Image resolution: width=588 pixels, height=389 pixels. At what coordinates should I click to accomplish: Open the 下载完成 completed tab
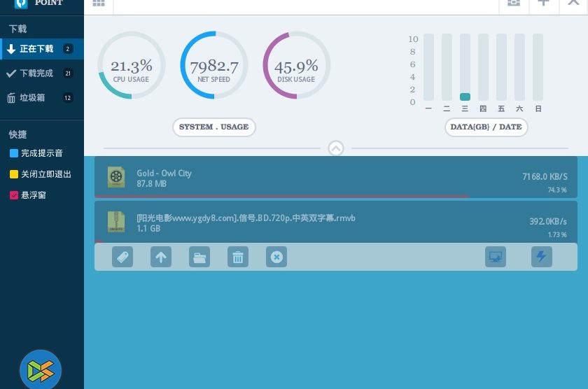tap(42, 73)
